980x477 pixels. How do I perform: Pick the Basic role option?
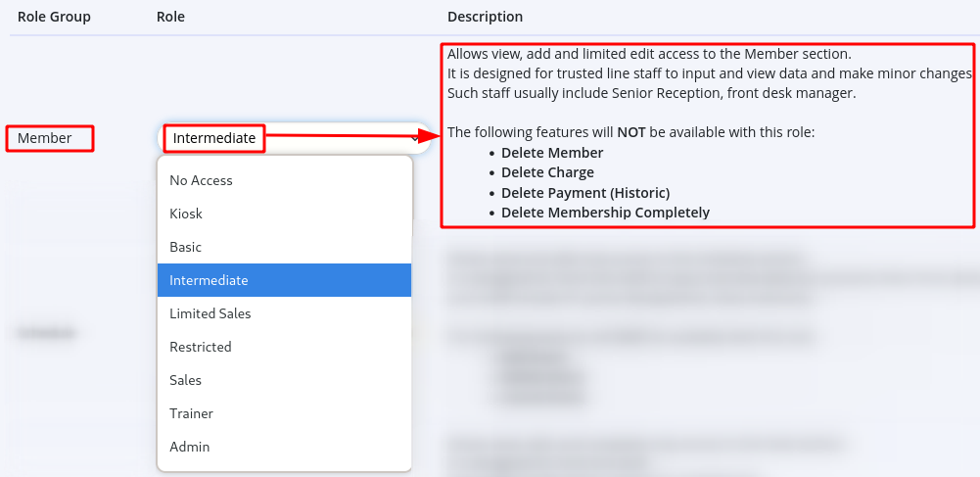(x=185, y=247)
